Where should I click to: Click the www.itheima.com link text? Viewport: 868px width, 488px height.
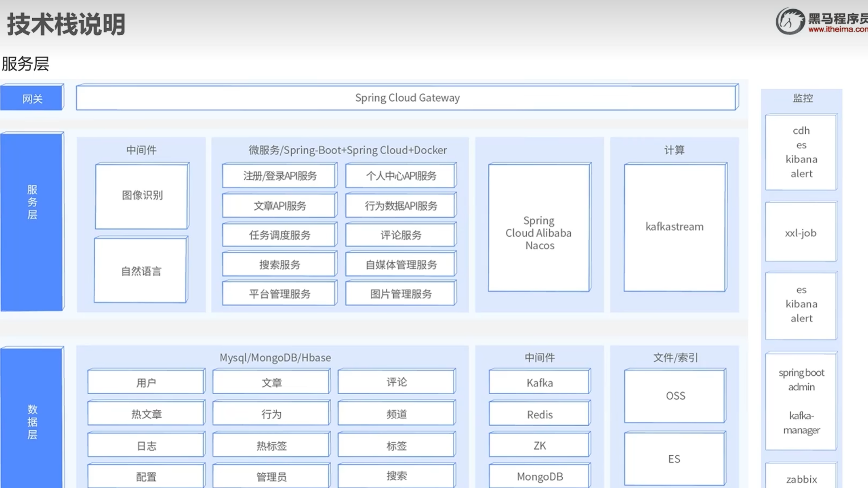837,29
